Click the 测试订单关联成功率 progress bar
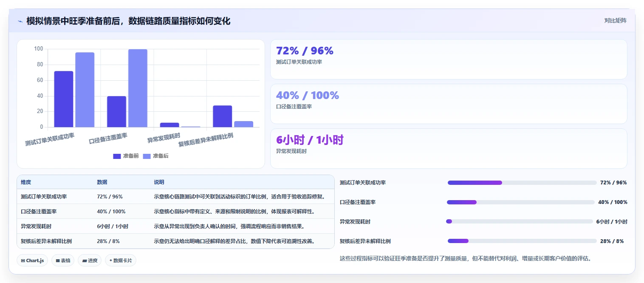This screenshot has height=283, width=644. [522, 183]
